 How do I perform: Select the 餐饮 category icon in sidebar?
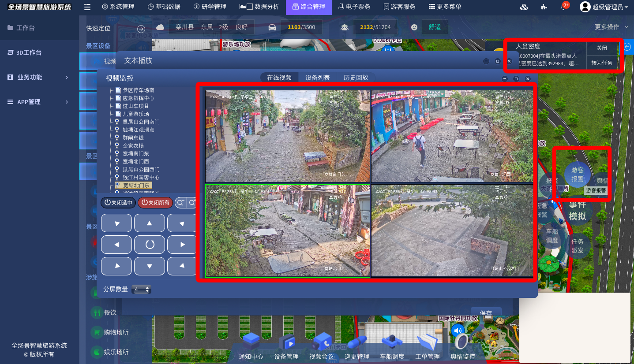tap(97, 312)
